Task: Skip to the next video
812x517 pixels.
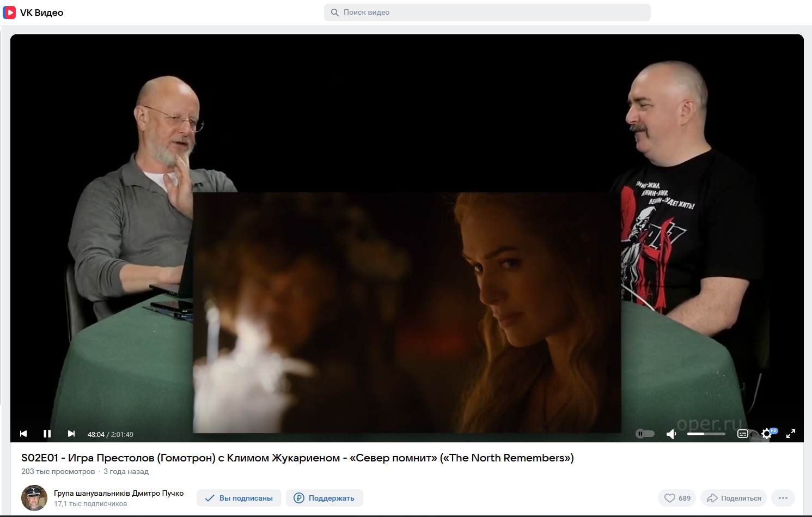Action: click(71, 434)
